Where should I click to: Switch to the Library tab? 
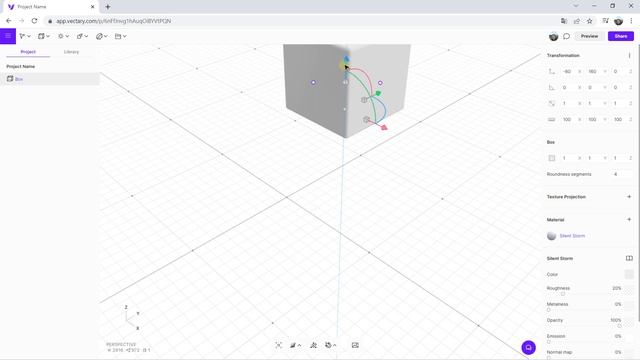point(71,52)
